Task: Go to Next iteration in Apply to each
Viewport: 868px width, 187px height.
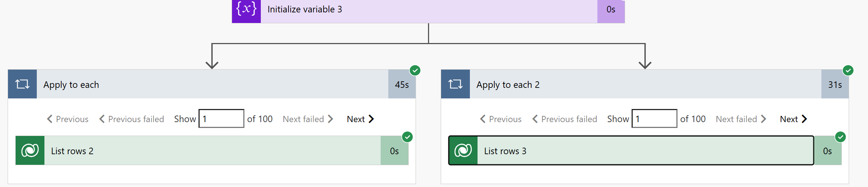Action: (360, 119)
